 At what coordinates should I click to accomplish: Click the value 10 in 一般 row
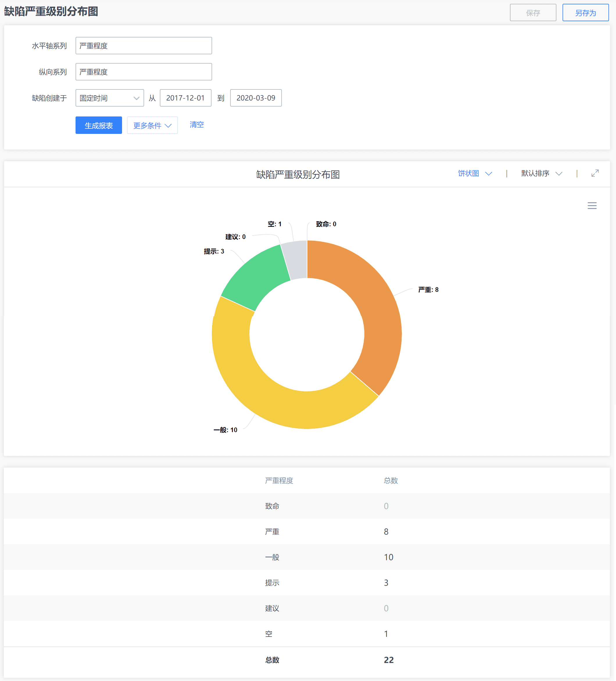[x=388, y=557]
